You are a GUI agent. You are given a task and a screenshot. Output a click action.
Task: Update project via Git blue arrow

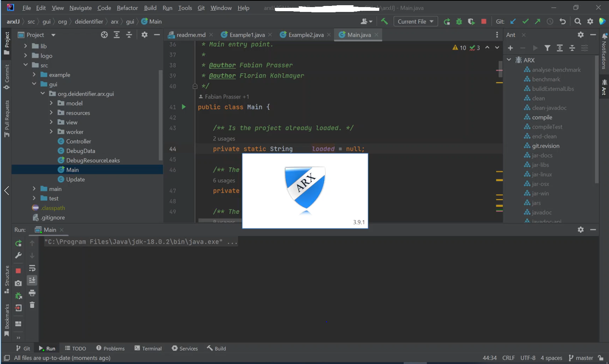(x=513, y=22)
